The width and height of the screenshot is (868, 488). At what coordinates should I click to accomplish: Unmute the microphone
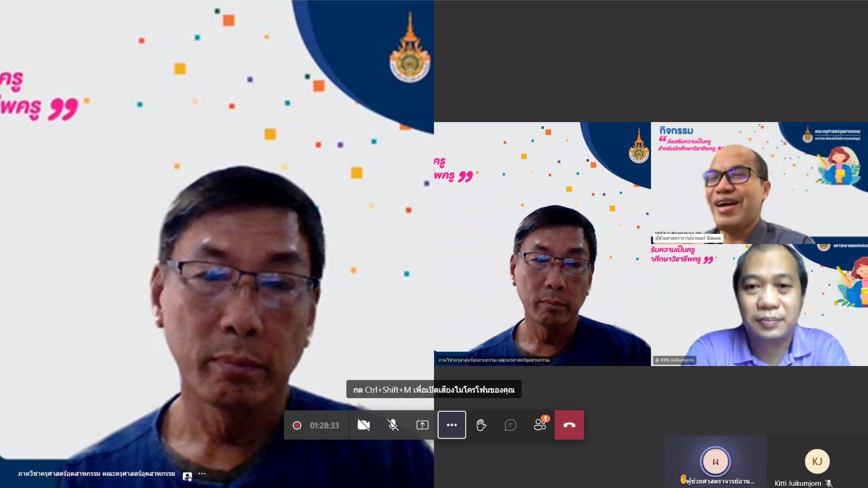(393, 425)
